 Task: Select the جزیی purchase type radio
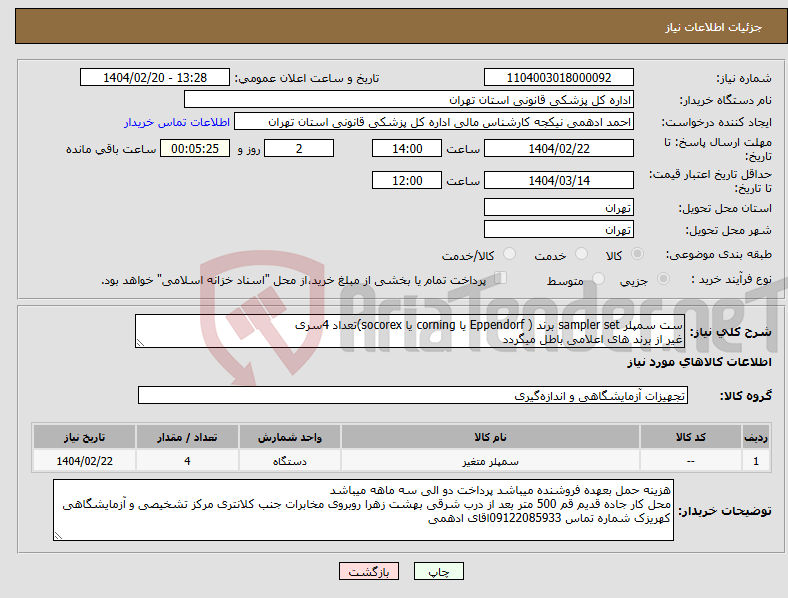(663, 278)
